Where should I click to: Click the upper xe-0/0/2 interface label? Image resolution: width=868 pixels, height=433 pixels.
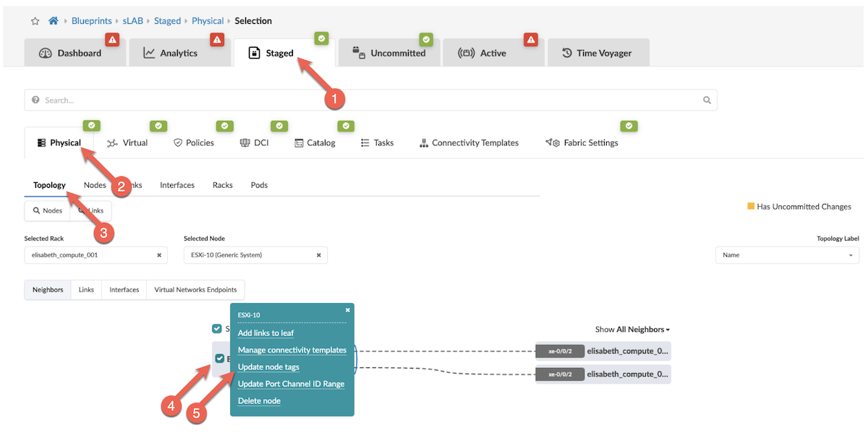(560, 351)
